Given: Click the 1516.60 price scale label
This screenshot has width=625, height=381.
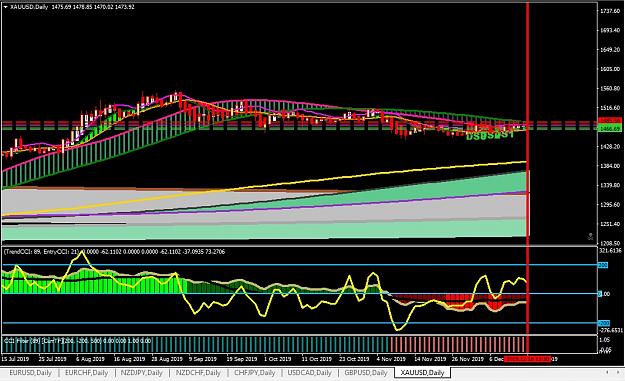Looking at the screenshot, I should [x=610, y=108].
